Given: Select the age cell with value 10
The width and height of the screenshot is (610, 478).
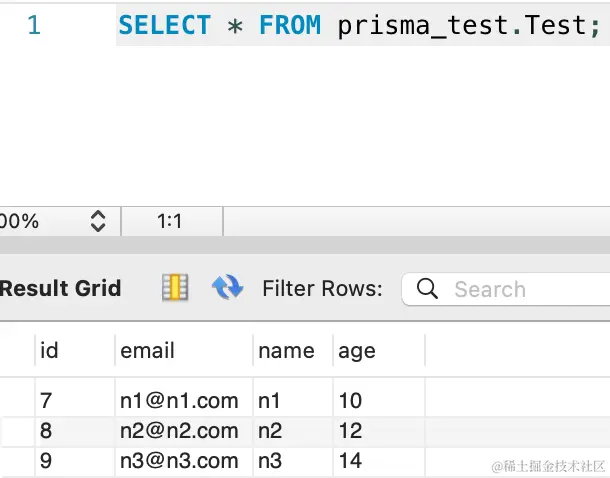Looking at the screenshot, I should 379,401.
